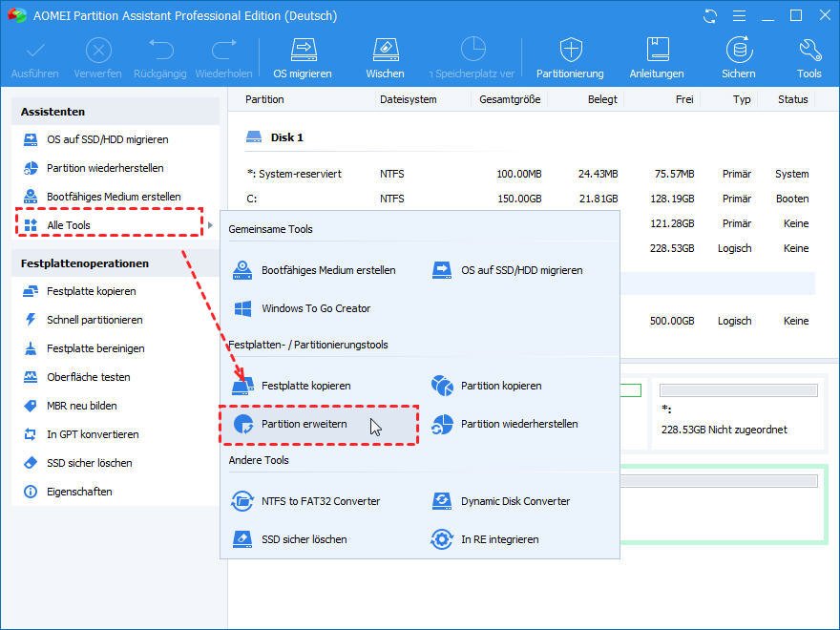The width and height of the screenshot is (840, 630).
Task: Click the Ausführen checkmark button
Action: [34, 58]
